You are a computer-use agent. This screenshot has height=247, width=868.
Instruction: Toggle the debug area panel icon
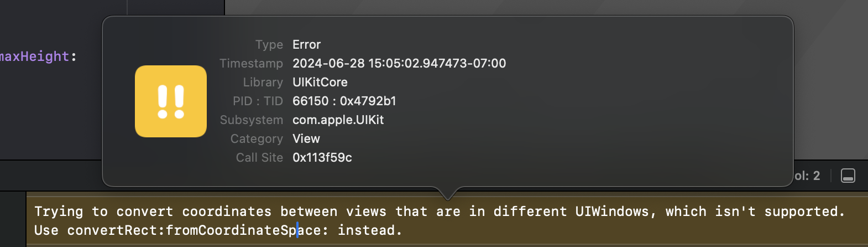pos(848,176)
